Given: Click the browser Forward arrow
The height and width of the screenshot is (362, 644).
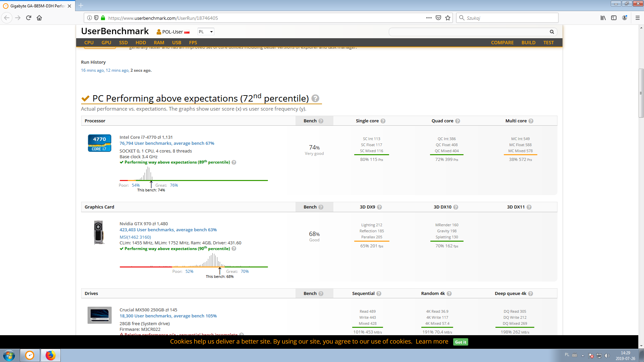Looking at the screenshot, I should pyautogui.click(x=18, y=18).
